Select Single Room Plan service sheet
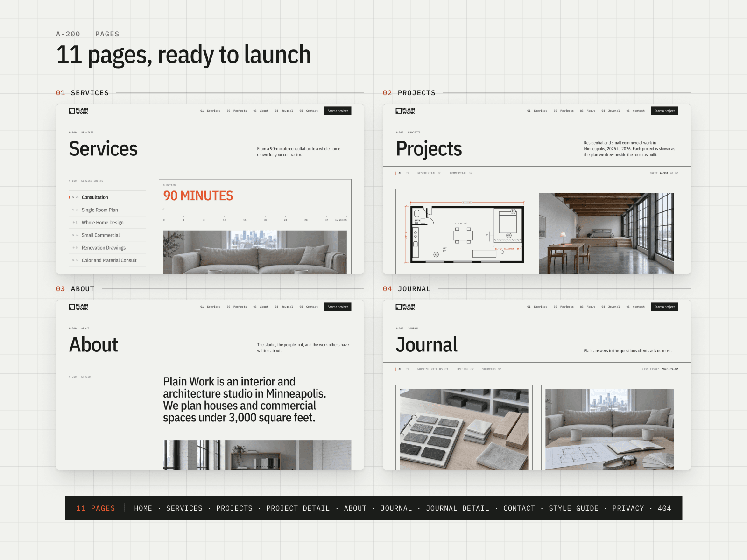 coord(107,210)
